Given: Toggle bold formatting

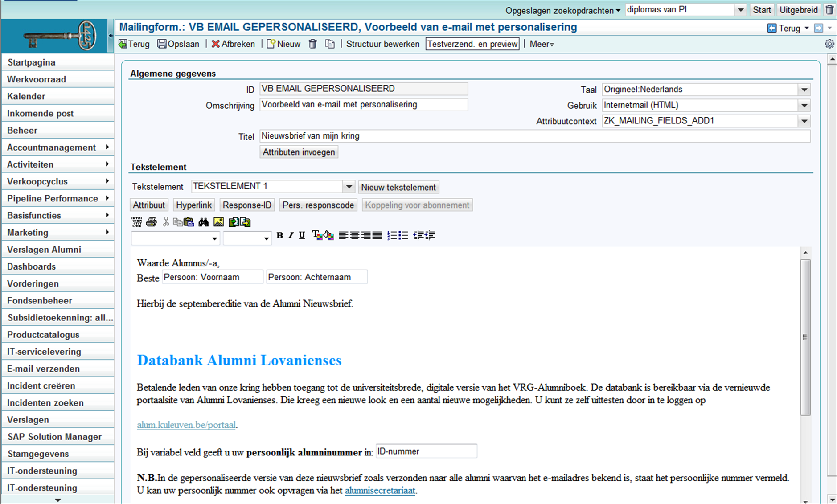Looking at the screenshot, I should pos(279,235).
